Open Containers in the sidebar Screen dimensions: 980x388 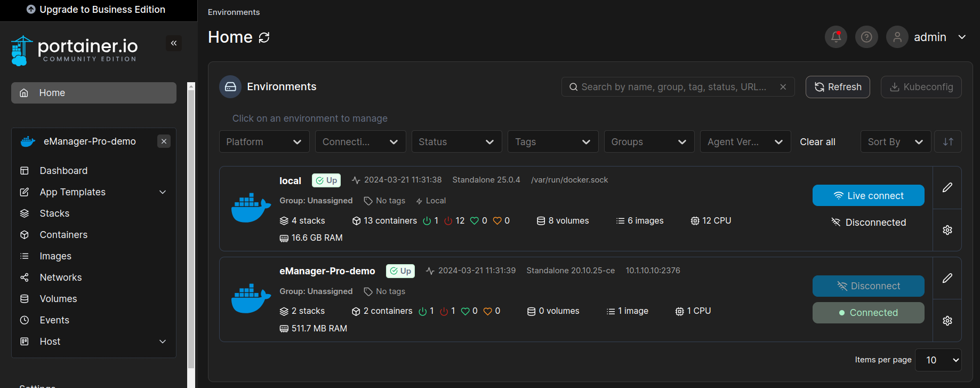pyautogui.click(x=63, y=235)
